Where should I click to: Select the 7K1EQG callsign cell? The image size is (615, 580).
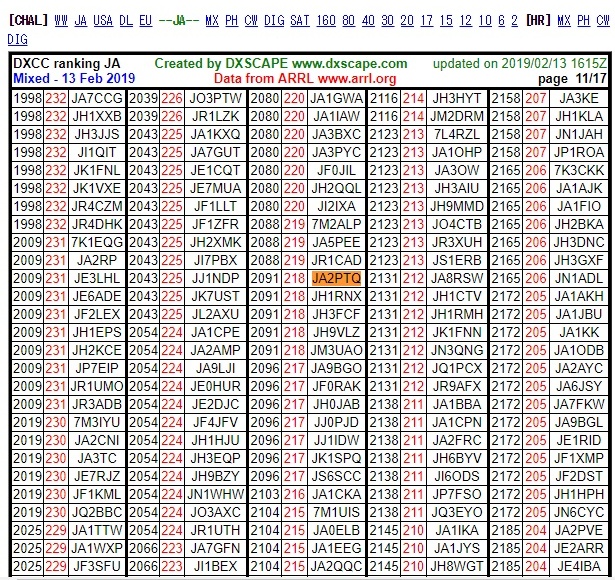coord(97,242)
